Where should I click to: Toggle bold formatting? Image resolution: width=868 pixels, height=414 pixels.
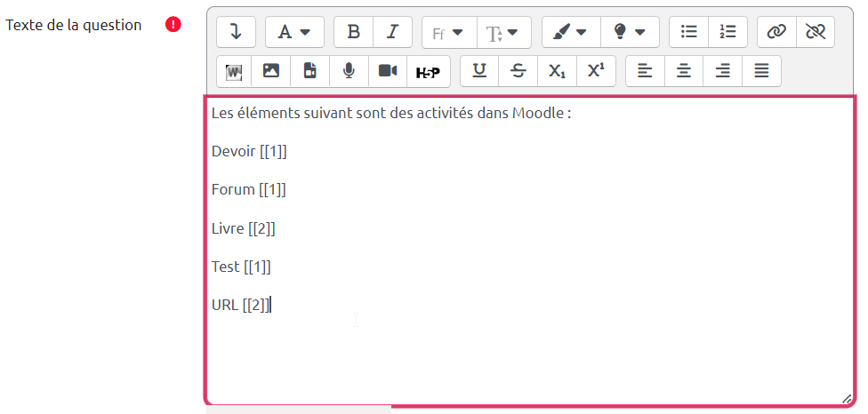coord(353,32)
